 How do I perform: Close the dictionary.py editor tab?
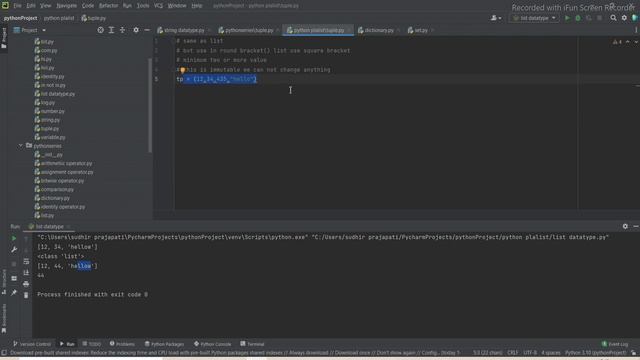pyautogui.click(x=398, y=30)
